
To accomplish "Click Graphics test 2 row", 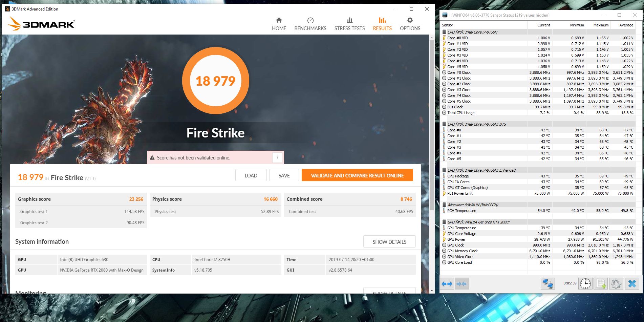I will (x=81, y=222).
